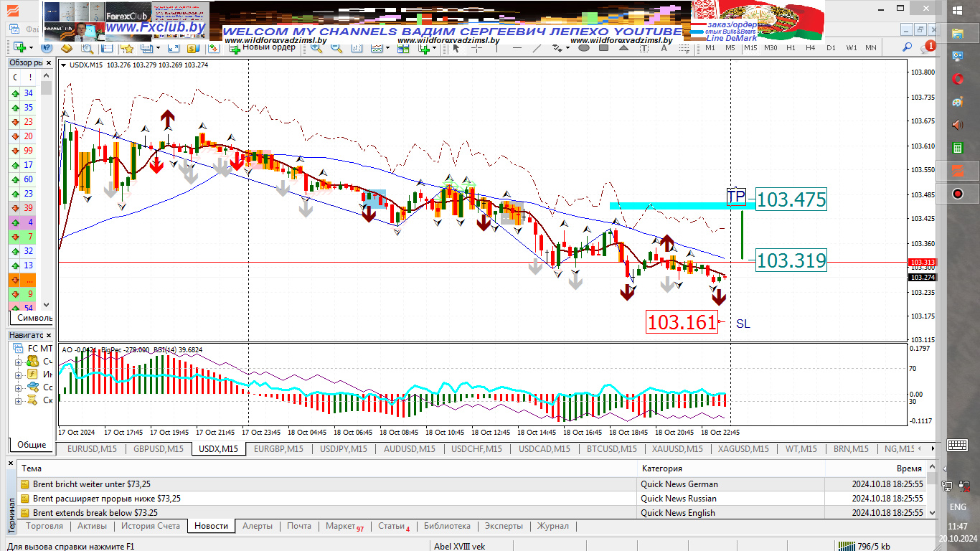Screen dimensions: 980x551
Task: Select the text A tool
Action: coord(664,48)
